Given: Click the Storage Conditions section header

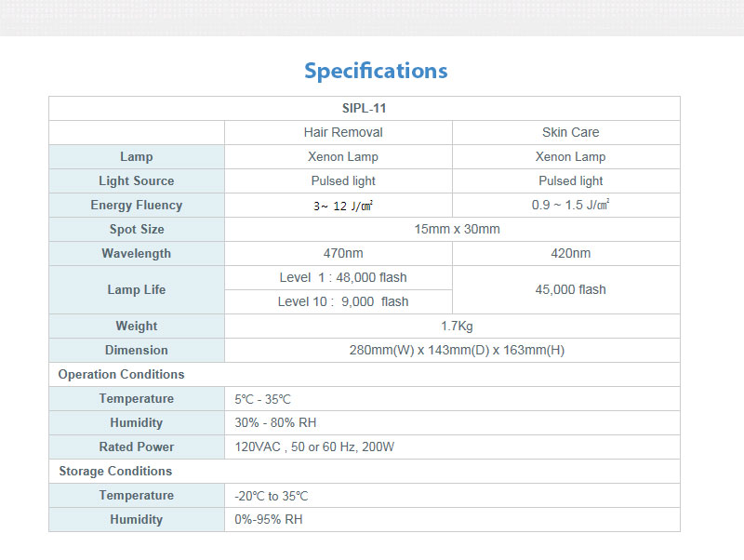Looking at the screenshot, I should tap(115, 471).
